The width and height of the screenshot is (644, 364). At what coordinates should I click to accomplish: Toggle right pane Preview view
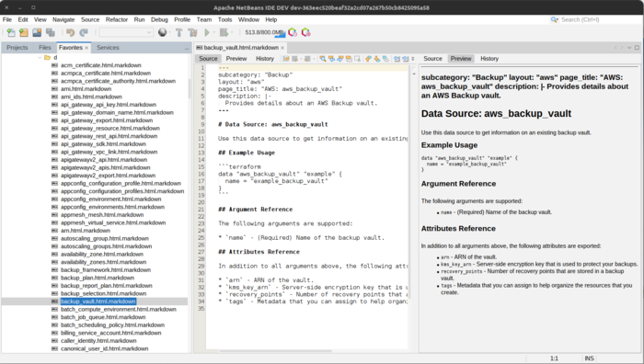point(461,59)
